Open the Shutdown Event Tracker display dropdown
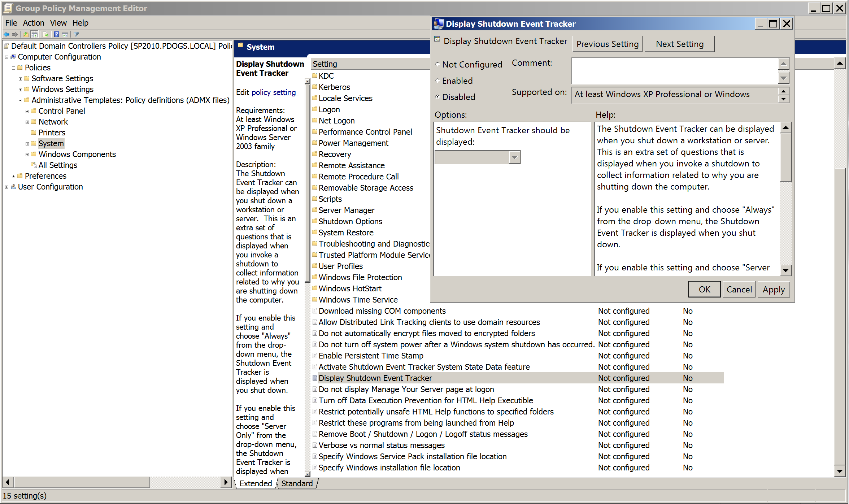The image size is (849, 504). (514, 158)
